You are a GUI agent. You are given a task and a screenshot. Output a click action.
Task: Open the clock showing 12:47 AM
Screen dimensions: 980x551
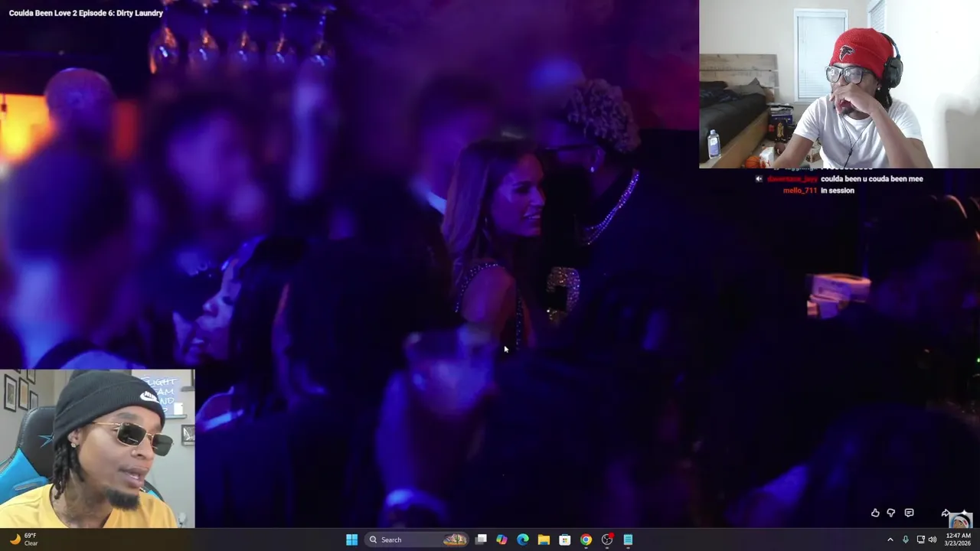(x=959, y=540)
